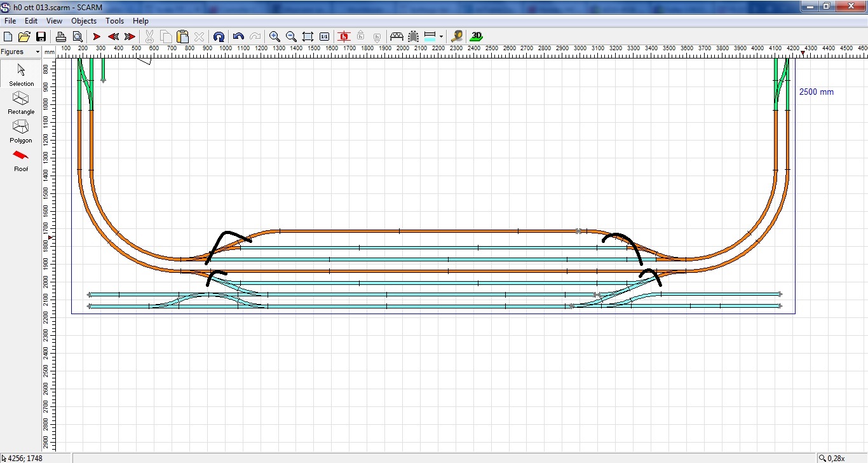Choose the Selection tool
Screen dimensions: 868x463
(21, 75)
